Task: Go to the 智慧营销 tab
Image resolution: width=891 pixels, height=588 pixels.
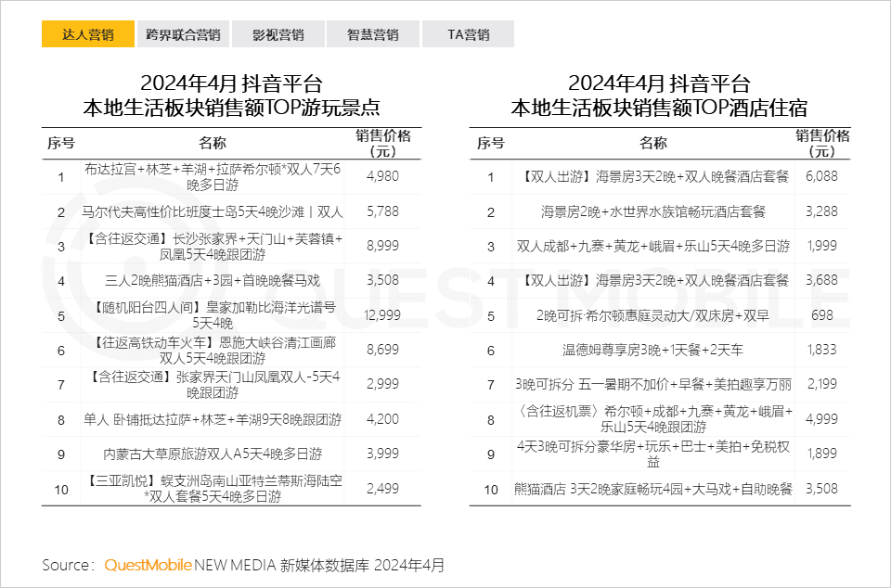Action: (373, 34)
